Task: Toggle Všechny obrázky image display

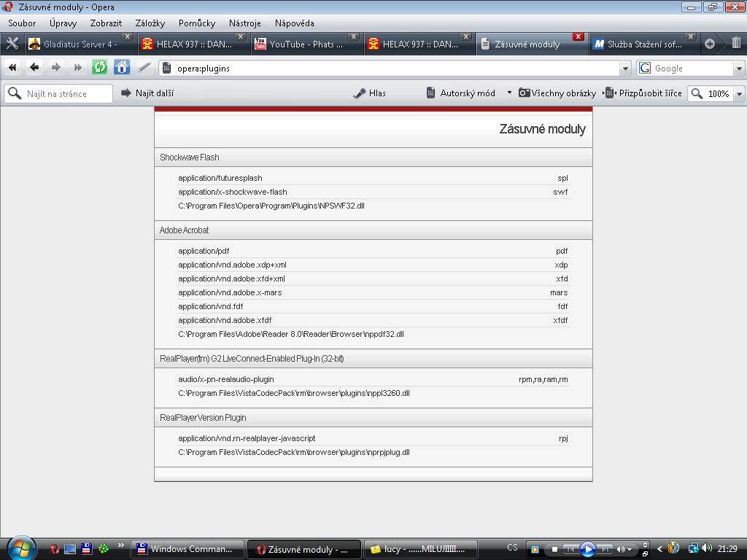Action: [557, 93]
